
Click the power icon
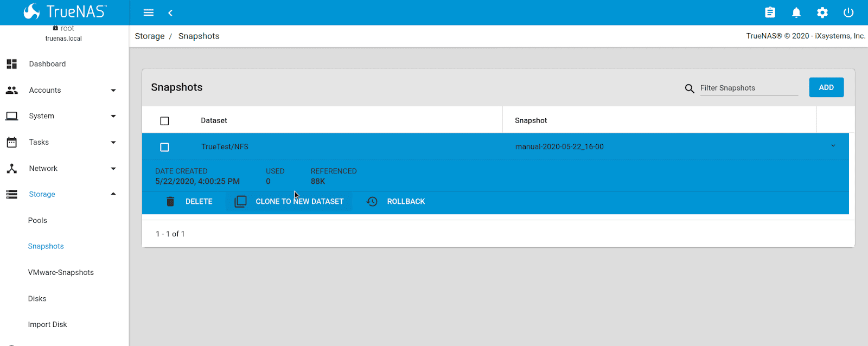(x=848, y=12)
